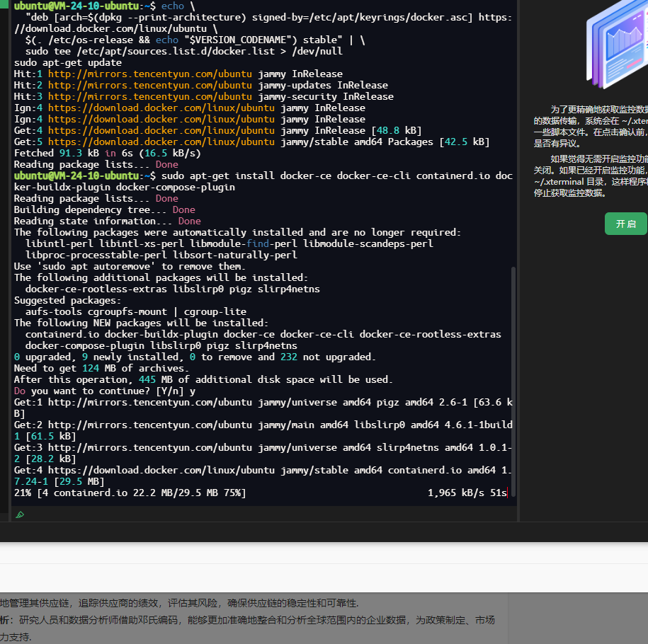Click the "Hit:1" jammy InRelease mirror line
Viewport: 648px width, 644px height.
(x=178, y=74)
